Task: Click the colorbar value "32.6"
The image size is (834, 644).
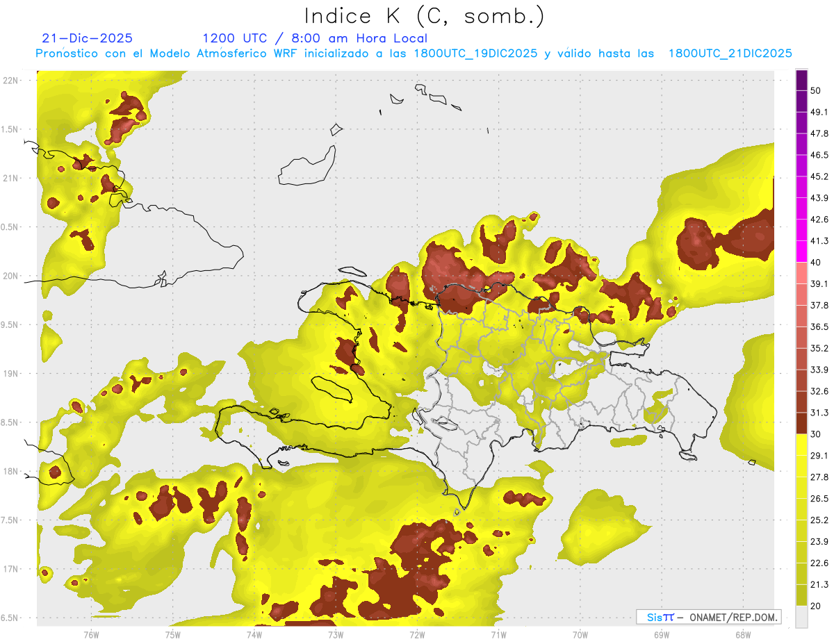Action: tap(819, 391)
